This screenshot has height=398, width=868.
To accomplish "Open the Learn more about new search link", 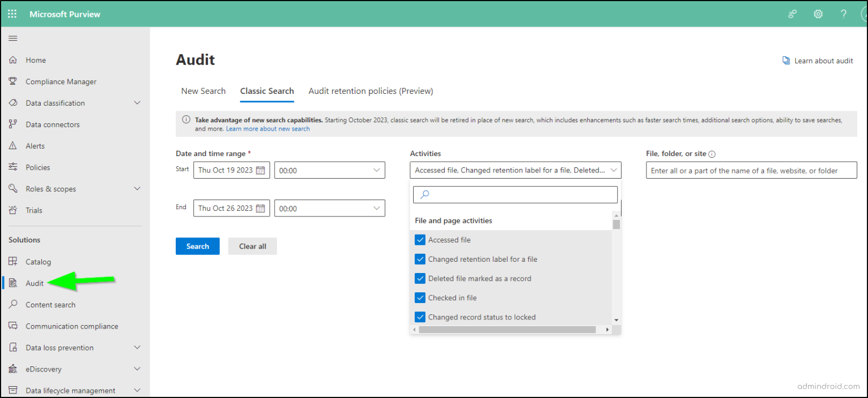I will [x=268, y=128].
